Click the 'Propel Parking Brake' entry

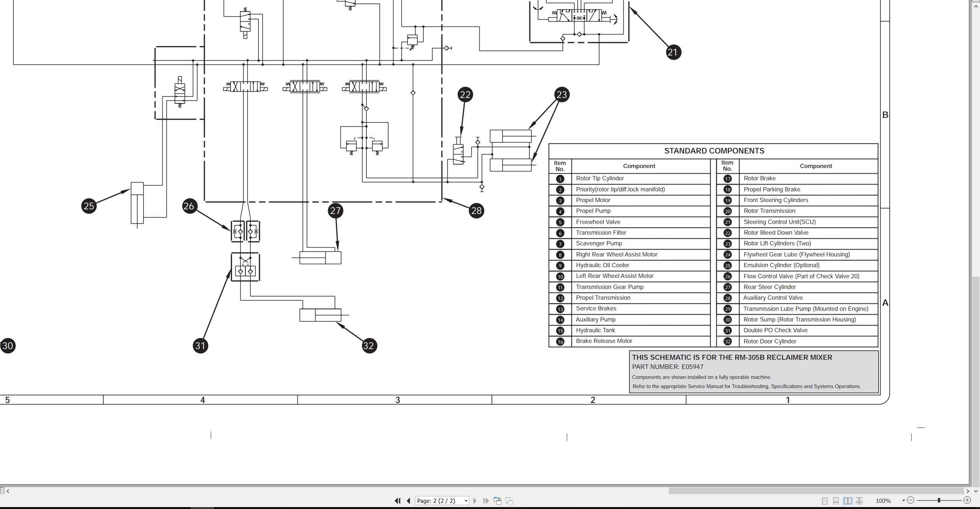(772, 189)
